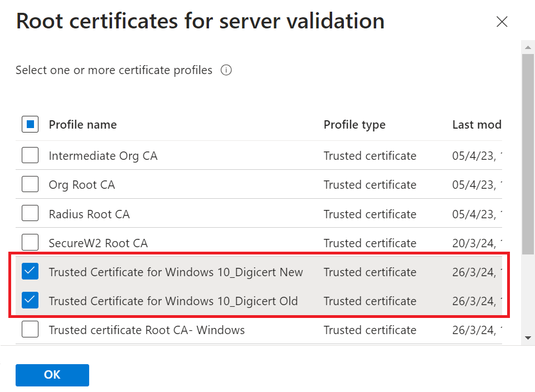The image size is (535, 392).
Task: Select the Intermediate Org CA profile name
Action: (103, 156)
